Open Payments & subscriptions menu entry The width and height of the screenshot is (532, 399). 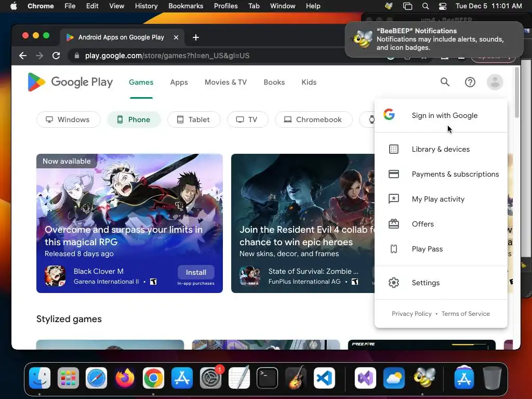tap(441, 174)
